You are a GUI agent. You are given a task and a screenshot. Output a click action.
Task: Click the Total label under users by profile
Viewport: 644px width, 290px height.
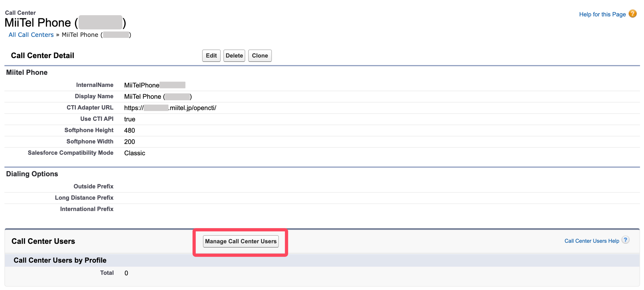pyautogui.click(x=107, y=273)
